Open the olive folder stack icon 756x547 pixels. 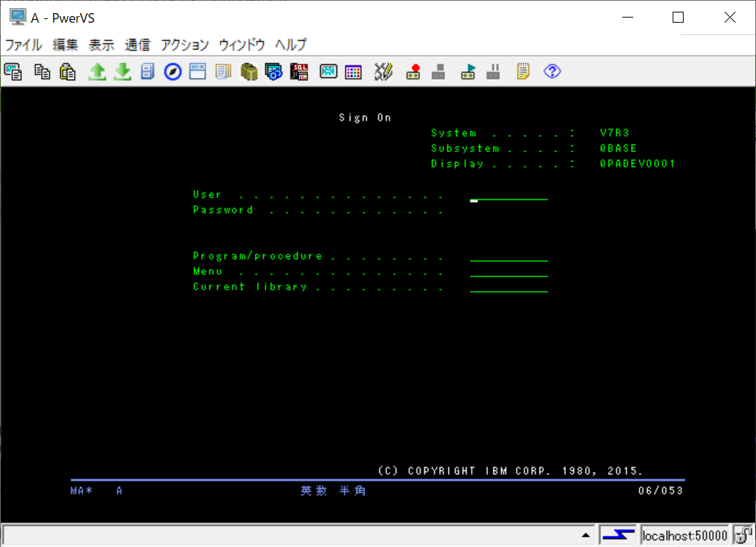[x=249, y=72]
